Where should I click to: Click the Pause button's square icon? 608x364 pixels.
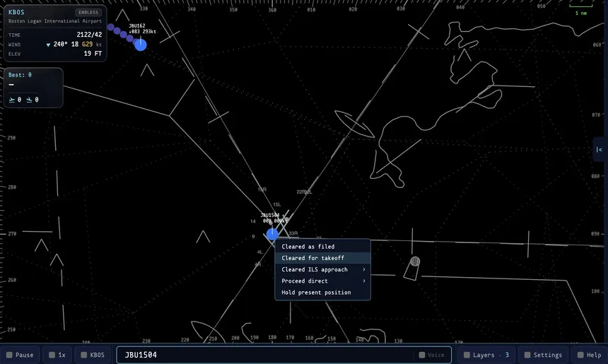[9, 355]
